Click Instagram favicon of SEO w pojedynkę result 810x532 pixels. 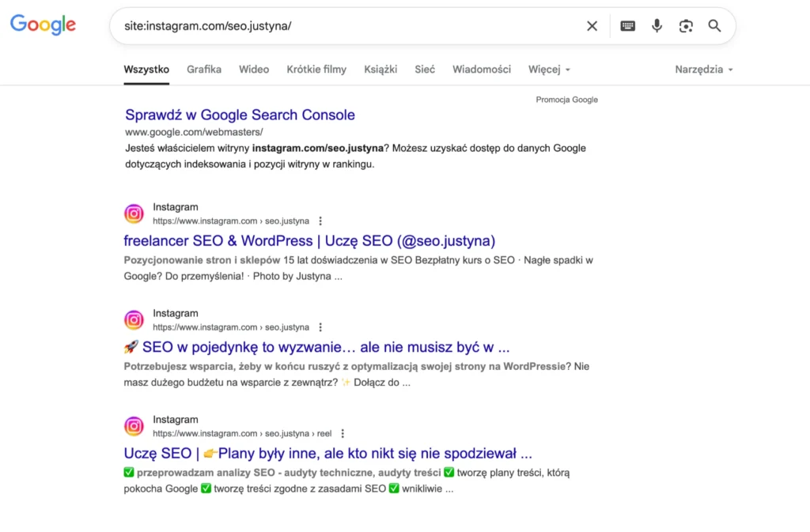pos(134,320)
